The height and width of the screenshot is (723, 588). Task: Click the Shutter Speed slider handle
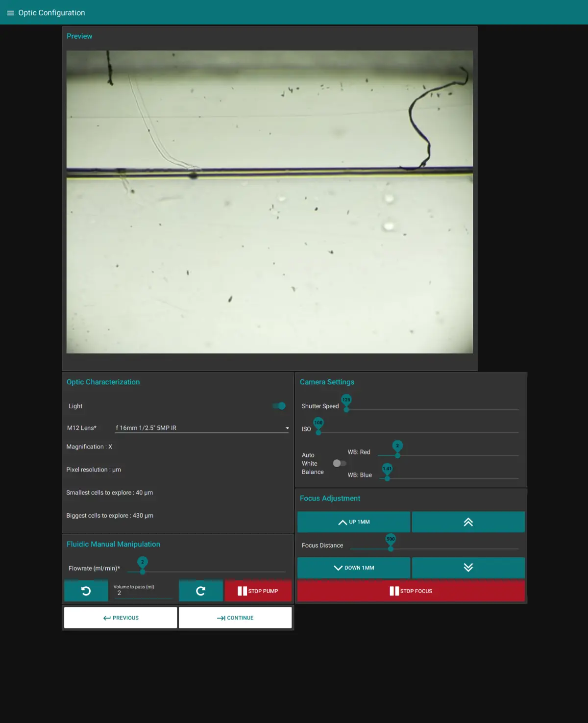click(x=346, y=409)
